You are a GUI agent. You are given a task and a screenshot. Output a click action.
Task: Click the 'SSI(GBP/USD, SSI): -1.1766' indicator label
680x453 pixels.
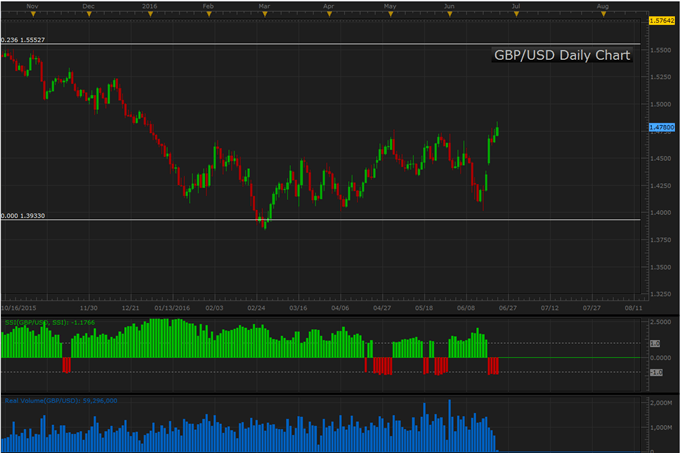pyautogui.click(x=50, y=322)
